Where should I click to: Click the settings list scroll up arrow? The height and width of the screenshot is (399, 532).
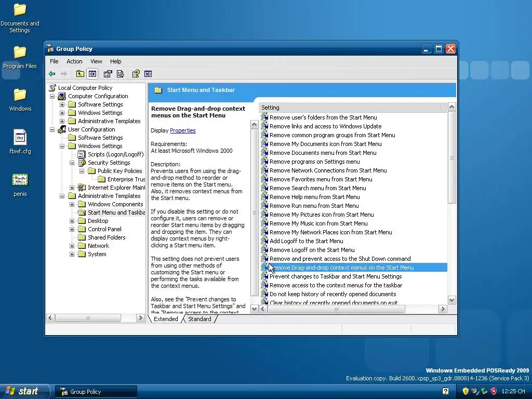click(451, 107)
